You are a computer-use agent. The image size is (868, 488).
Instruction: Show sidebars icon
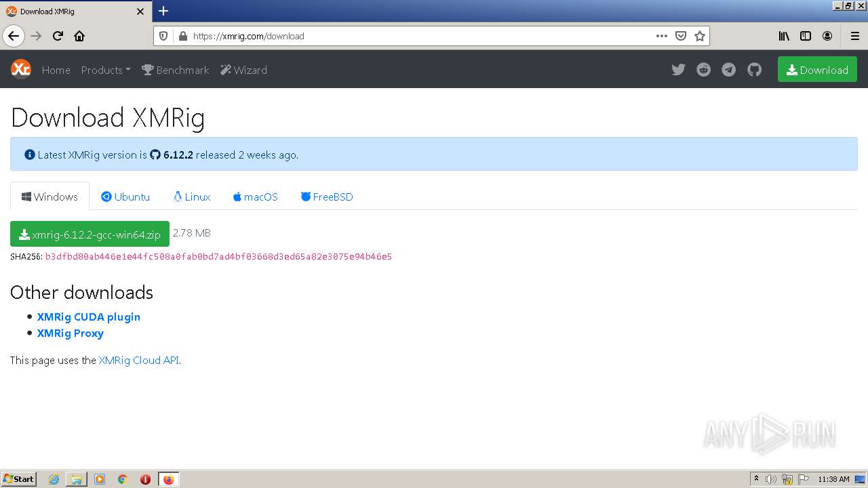[806, 36]
